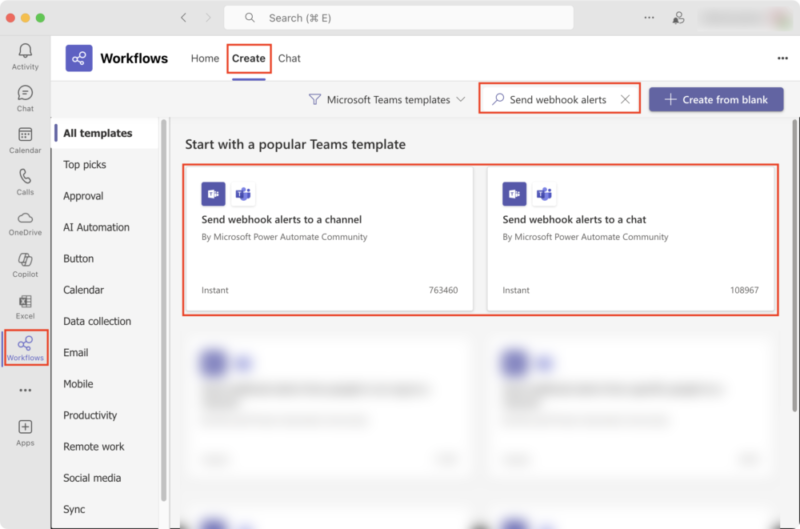The image size is (800, 529).
Task: Go back with the left arrow
Action: point(184,18)
